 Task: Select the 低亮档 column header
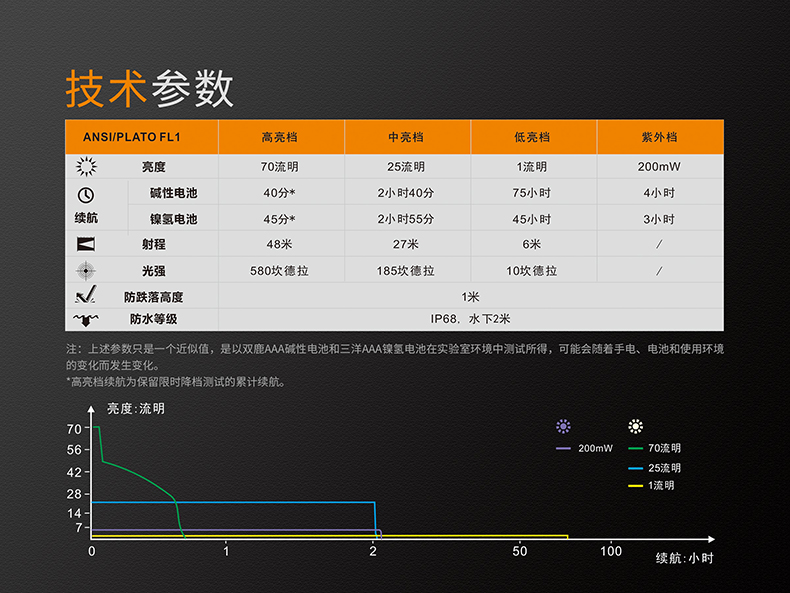click(532, 137)
